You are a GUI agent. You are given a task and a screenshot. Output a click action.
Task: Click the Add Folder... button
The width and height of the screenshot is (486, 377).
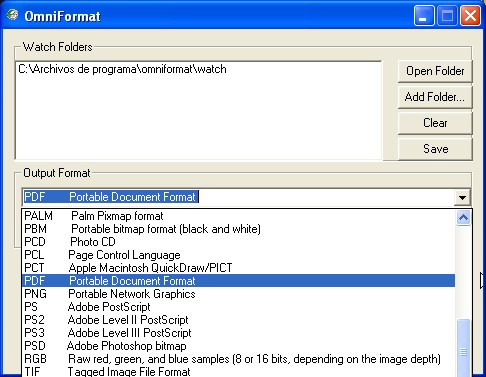coord(435,97)
